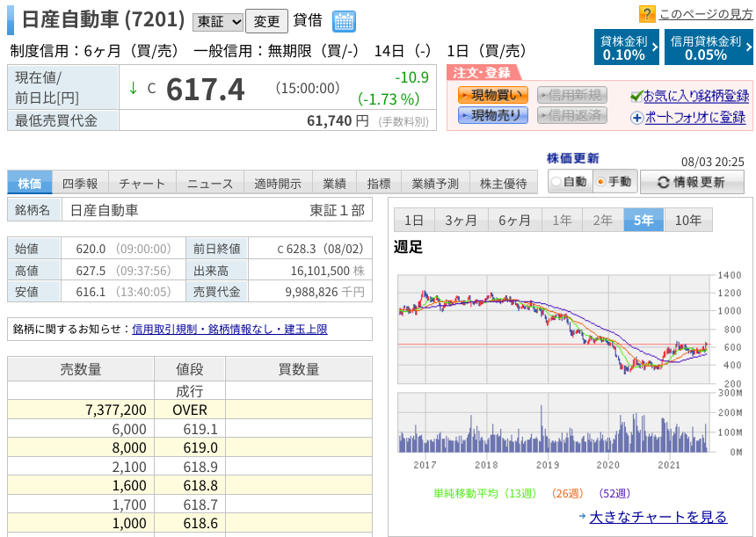
Task: Open ポートフォリオに登録 link
Action: pos(695,118)
